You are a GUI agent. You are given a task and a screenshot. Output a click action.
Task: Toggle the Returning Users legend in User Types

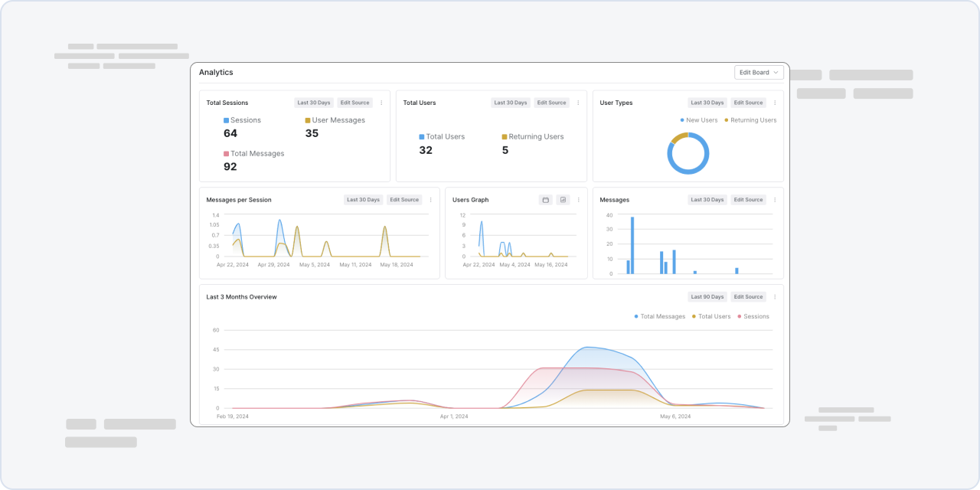click(x=750, y=120)
